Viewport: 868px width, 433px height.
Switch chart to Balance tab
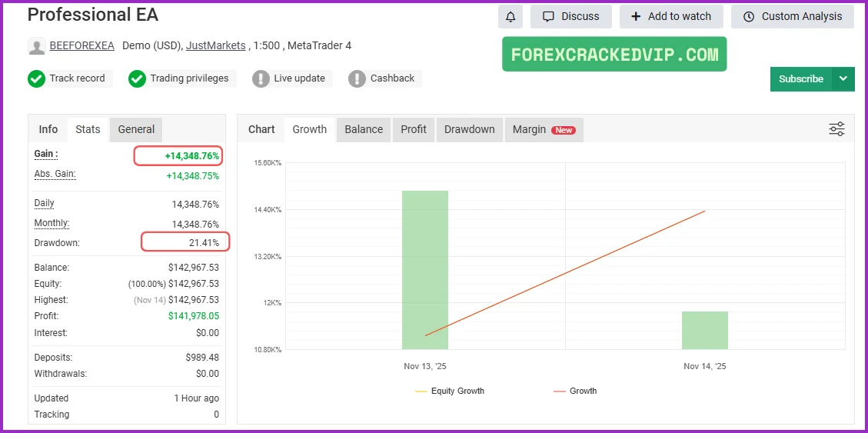(364, 129)
